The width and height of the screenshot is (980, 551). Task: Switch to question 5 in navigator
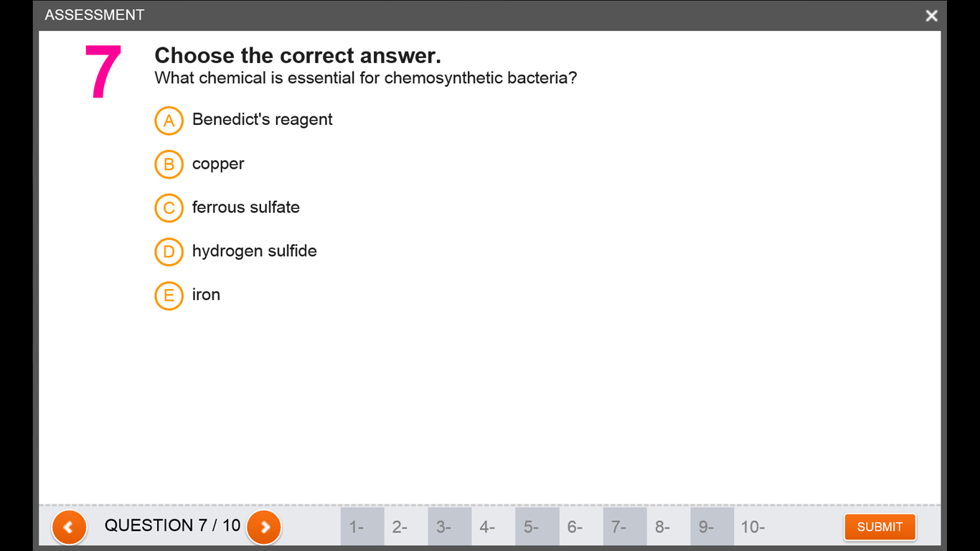(537, 527)
